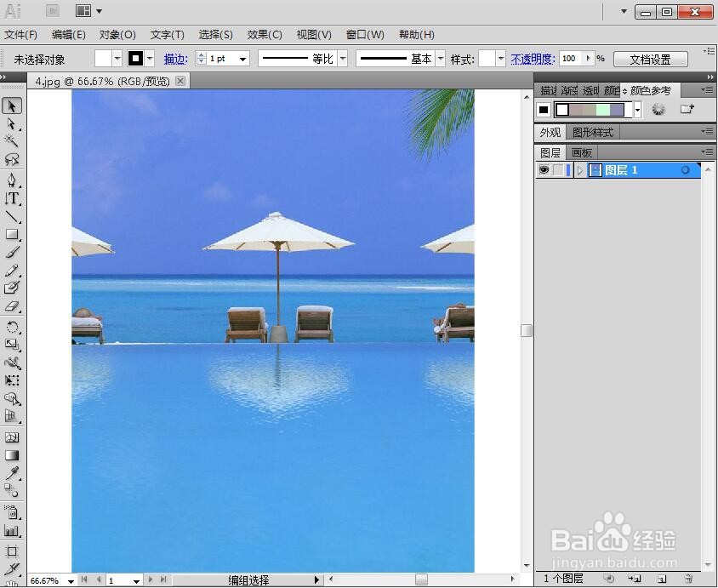Viewport: 718px width, 588px height.
Task: Select the Eyedropper tool
Action: (x=12, y=473)
